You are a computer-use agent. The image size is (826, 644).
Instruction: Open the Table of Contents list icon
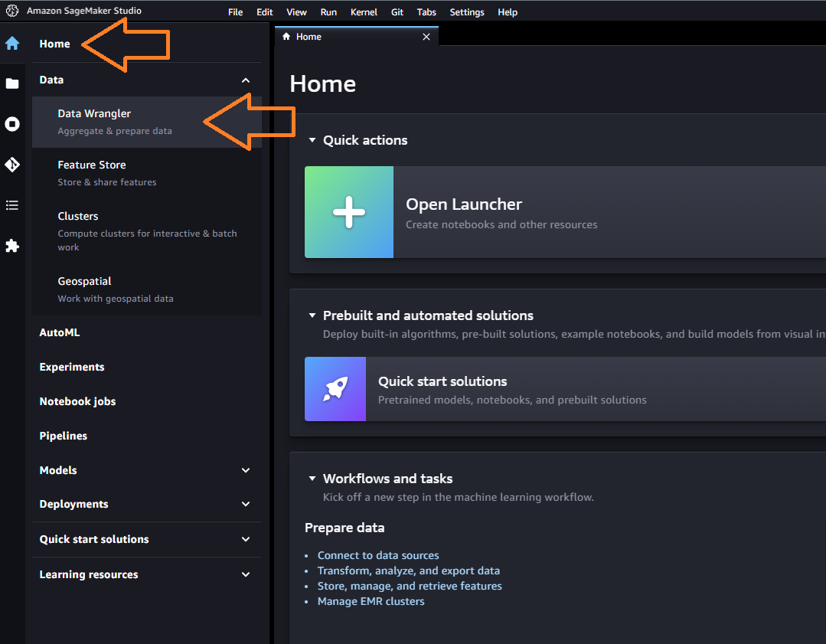point(12,205)
